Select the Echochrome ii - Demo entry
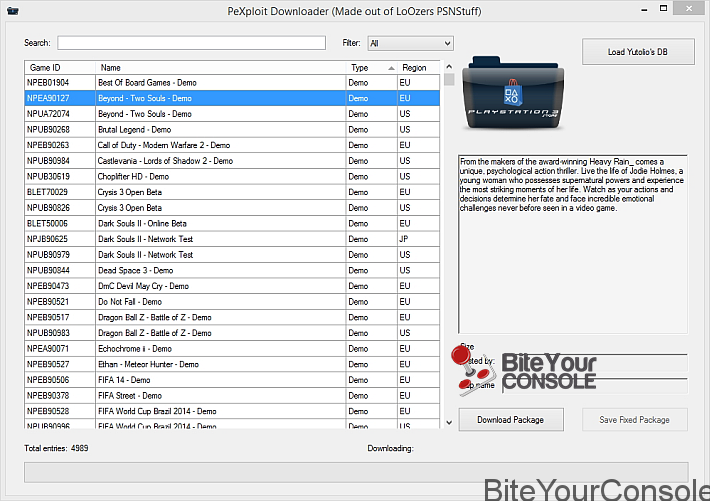 (232, 348)
